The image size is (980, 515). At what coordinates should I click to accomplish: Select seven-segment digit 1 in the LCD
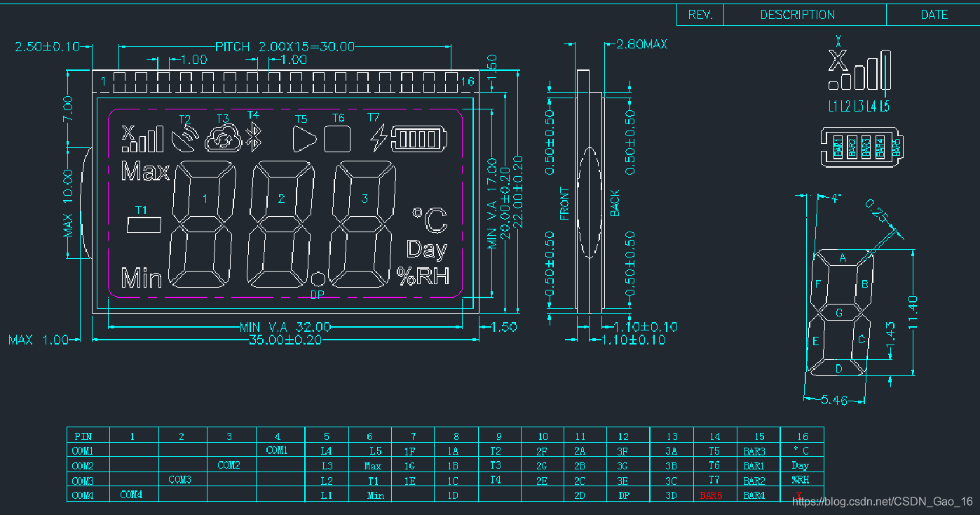[203, 223]
